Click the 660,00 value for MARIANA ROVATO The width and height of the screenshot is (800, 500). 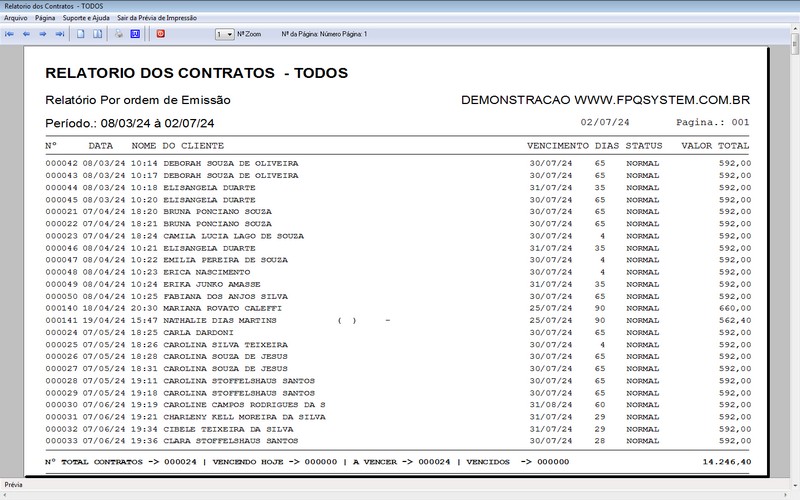pos(735,309)
